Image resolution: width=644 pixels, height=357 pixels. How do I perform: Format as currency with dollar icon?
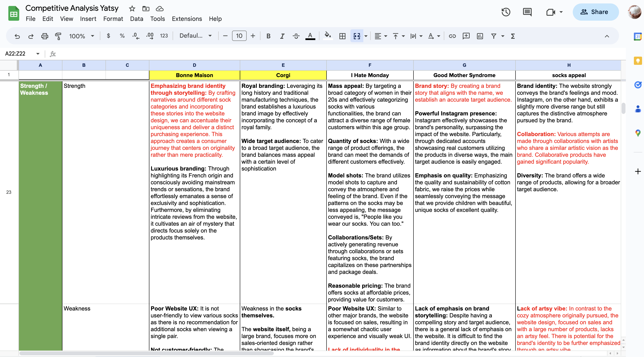[x=108, y=36]
